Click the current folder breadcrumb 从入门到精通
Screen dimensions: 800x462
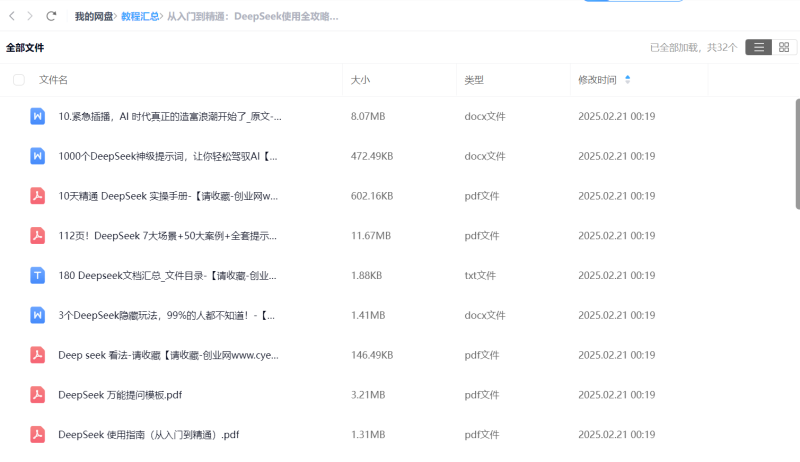point(253,16)
